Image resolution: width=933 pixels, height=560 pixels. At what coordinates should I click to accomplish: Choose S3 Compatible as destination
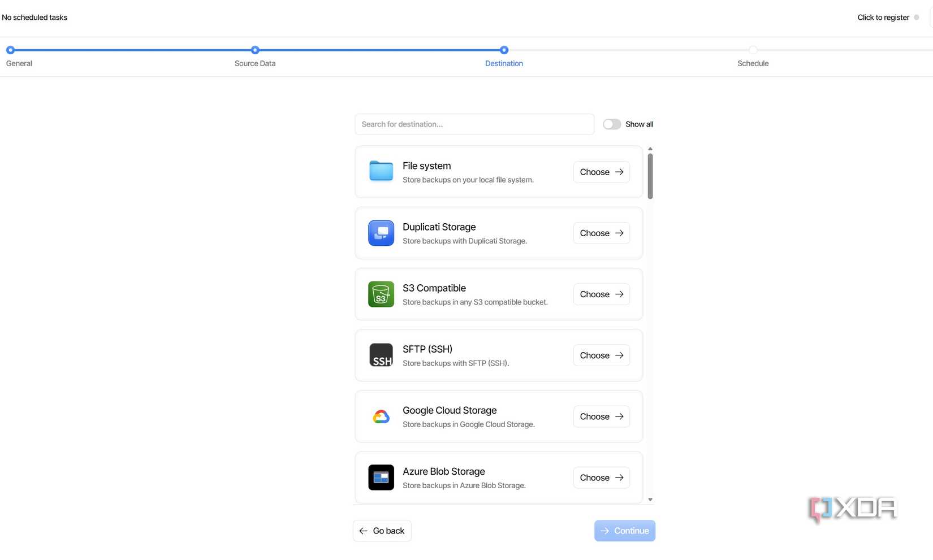coord(602,294)
